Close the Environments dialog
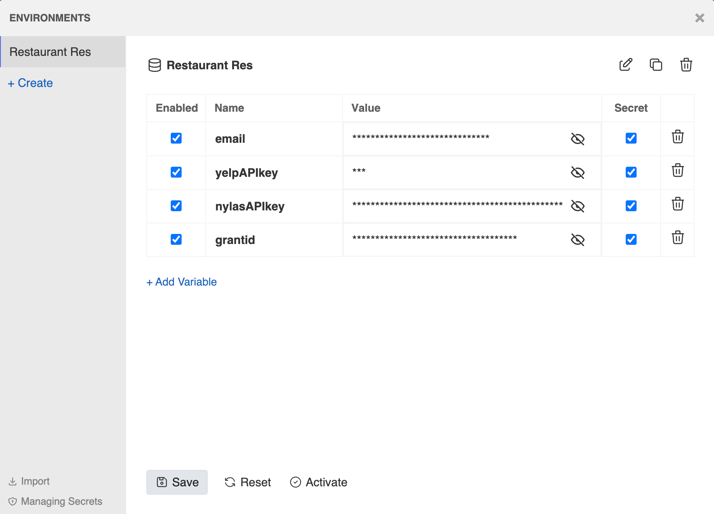The height and width of the screenshot is (514, 714). pyautogui.click(x=699, y=18)
